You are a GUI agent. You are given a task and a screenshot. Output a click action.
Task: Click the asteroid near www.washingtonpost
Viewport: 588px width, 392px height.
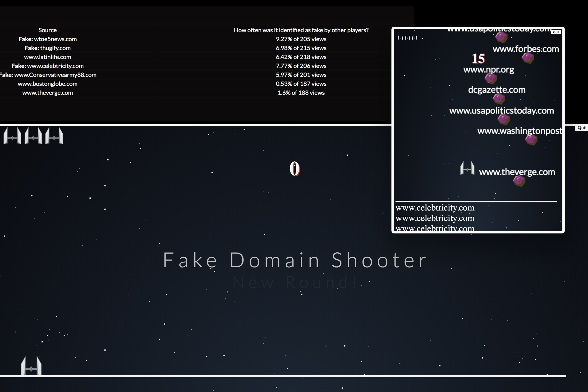531,140
